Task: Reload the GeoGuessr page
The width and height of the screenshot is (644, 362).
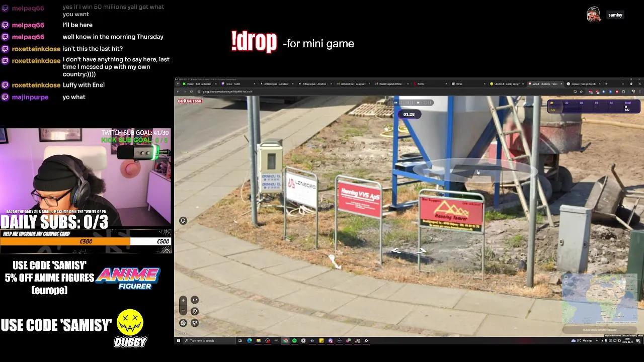Action: 191,92
